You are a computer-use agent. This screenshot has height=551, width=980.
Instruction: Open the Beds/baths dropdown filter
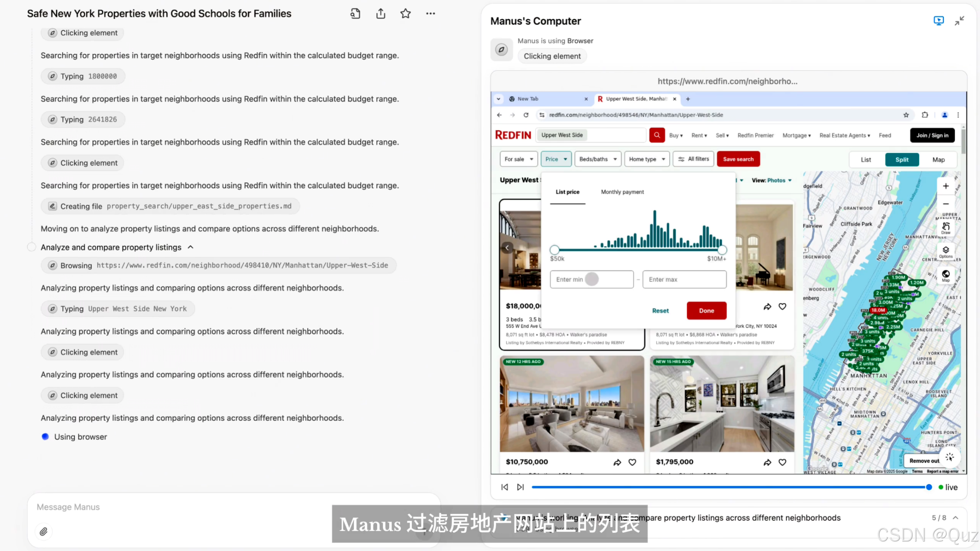click(598, 159)
